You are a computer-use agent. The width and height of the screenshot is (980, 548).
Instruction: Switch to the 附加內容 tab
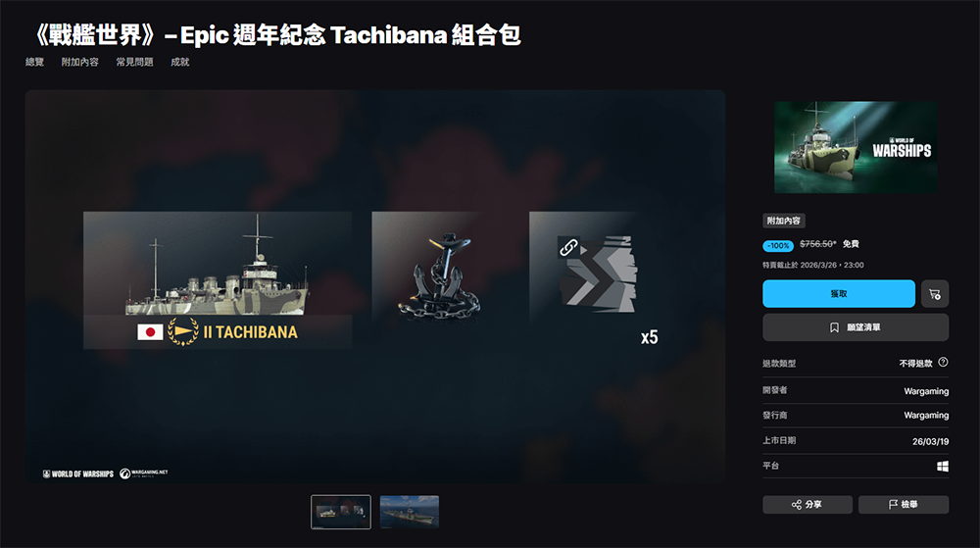pos(80,62)
